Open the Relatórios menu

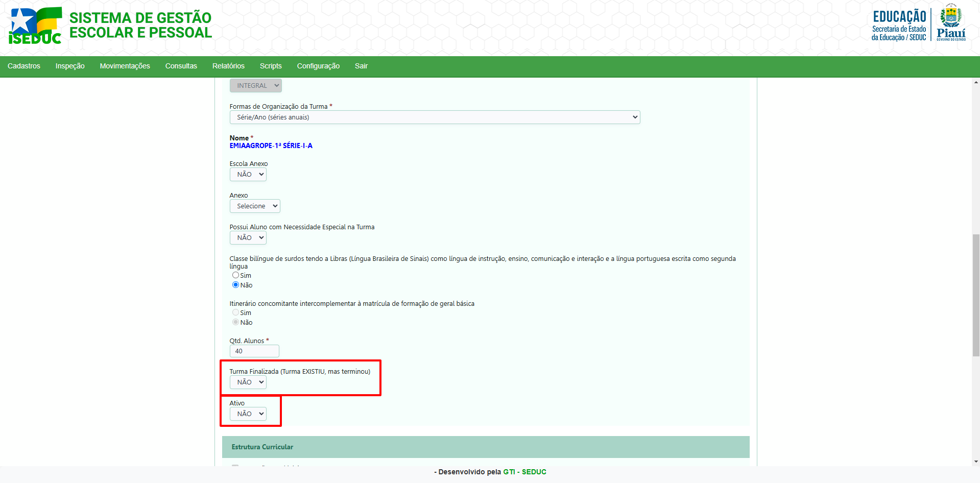coord(228,66)
